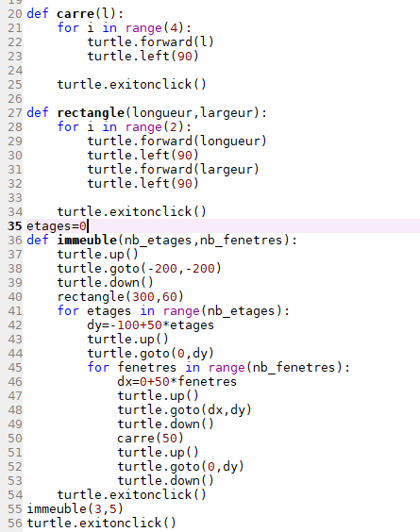Click line number 35 in gutter
This screenshot has height=532, width=420.
coord(14,226)
